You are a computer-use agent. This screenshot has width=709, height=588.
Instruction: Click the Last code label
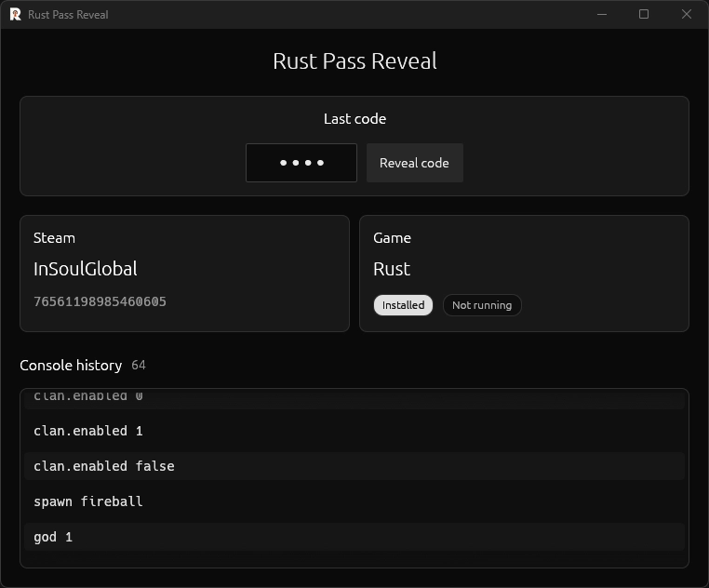tap(354, 118)
